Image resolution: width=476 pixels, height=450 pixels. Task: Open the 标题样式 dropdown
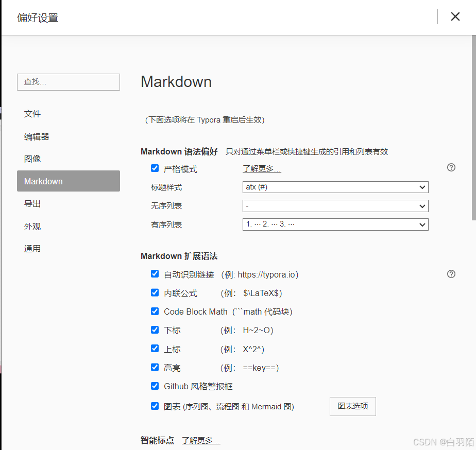tap(335, 187)
